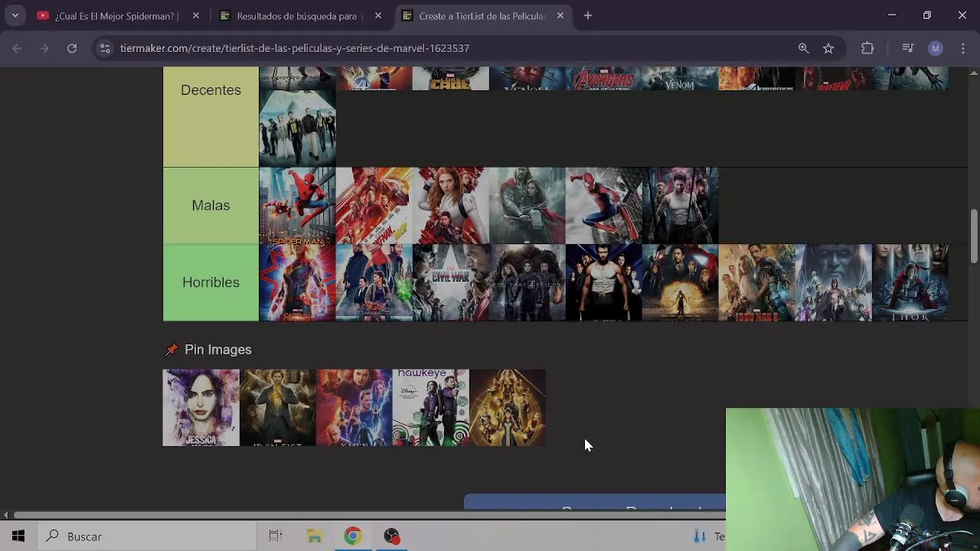Select the Luke Cage poster in Decentes
This screenshot has height=551, width=980.
click(x=450, y=79)
